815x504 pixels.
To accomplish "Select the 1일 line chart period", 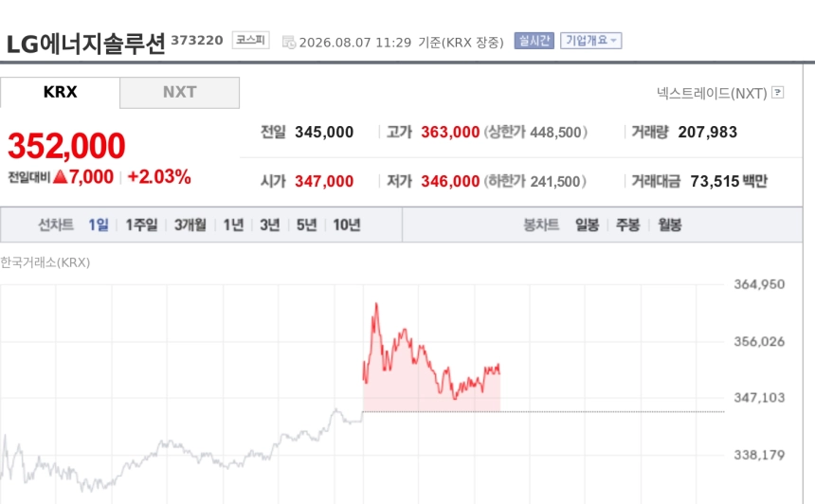I will coord(99,225).
